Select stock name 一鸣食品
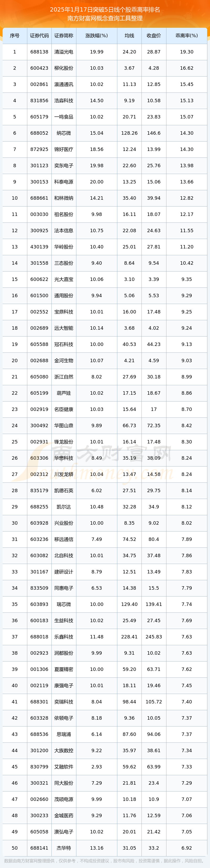The height and width of the screenshot is (868, 210). (x=64, y=117)
